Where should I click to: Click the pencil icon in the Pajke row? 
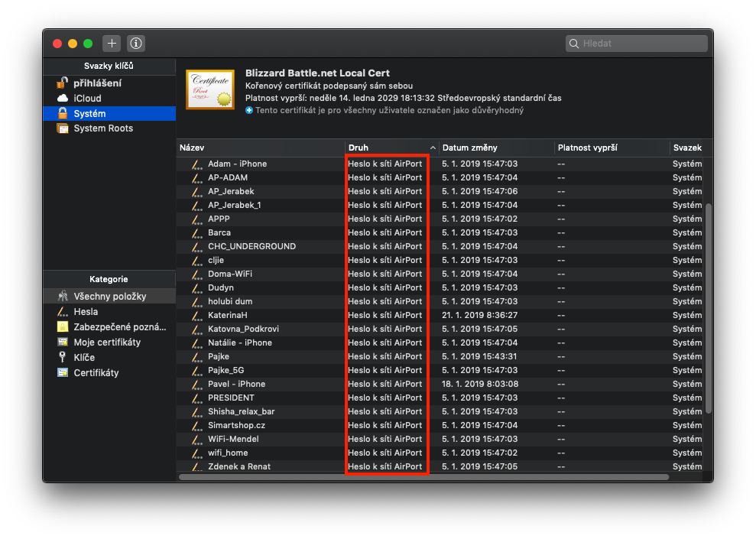[x=196, y=357]
